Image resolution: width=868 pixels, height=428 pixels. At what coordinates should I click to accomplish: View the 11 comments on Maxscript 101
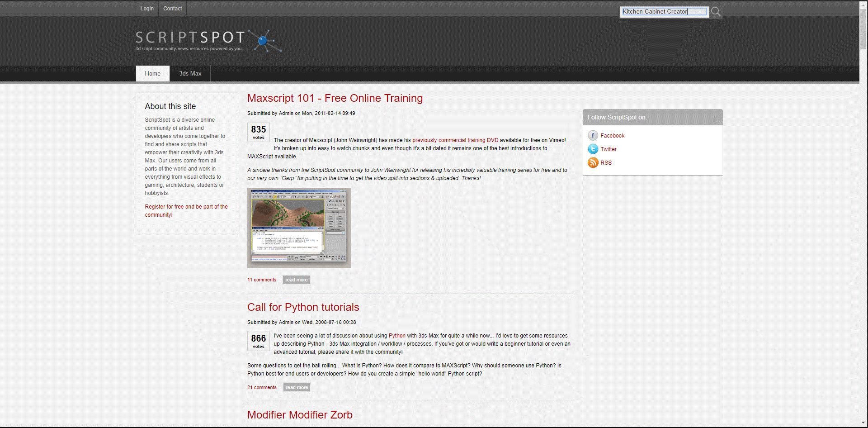coord(262,280)
